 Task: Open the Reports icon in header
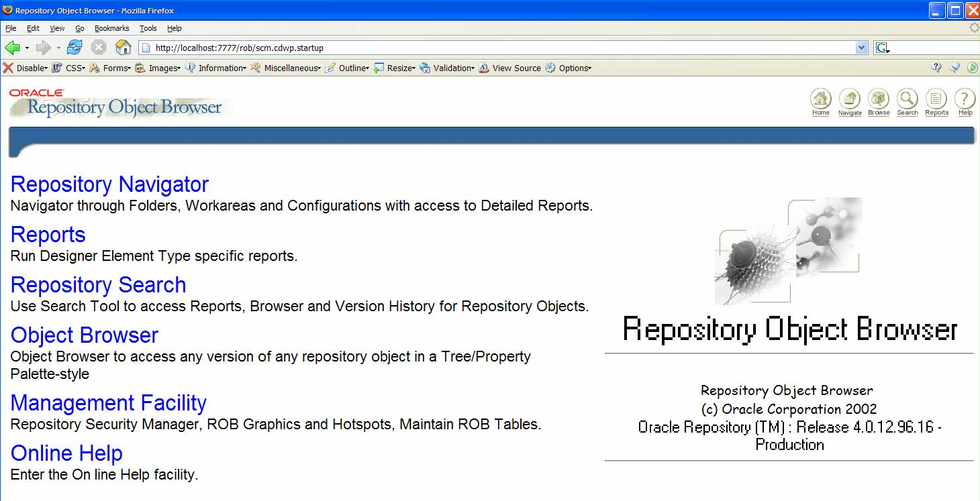tap(936, 99)
